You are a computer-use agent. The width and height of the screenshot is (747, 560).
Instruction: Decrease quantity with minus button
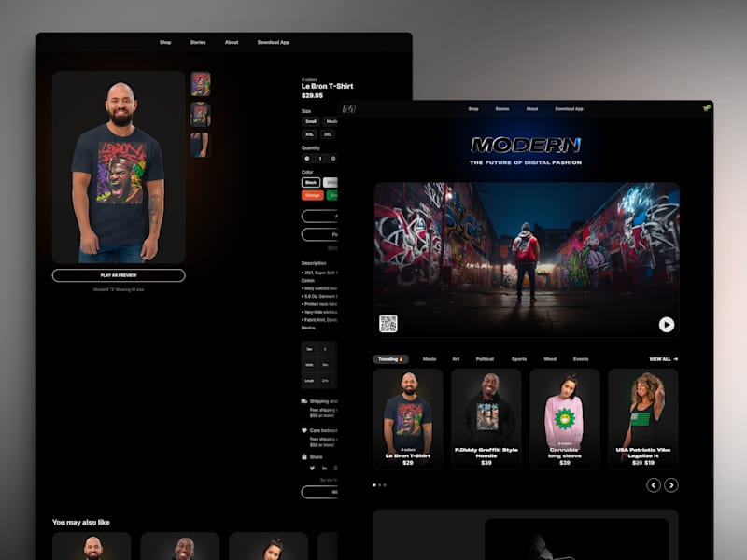(x=307, y=158)
